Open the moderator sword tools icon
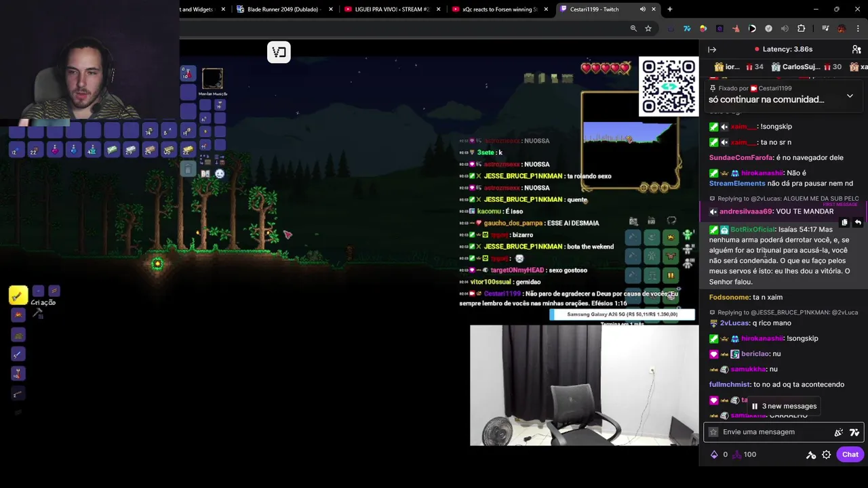Image resolution: width=868 pixels, height=488 pixels. coord(811,455)
